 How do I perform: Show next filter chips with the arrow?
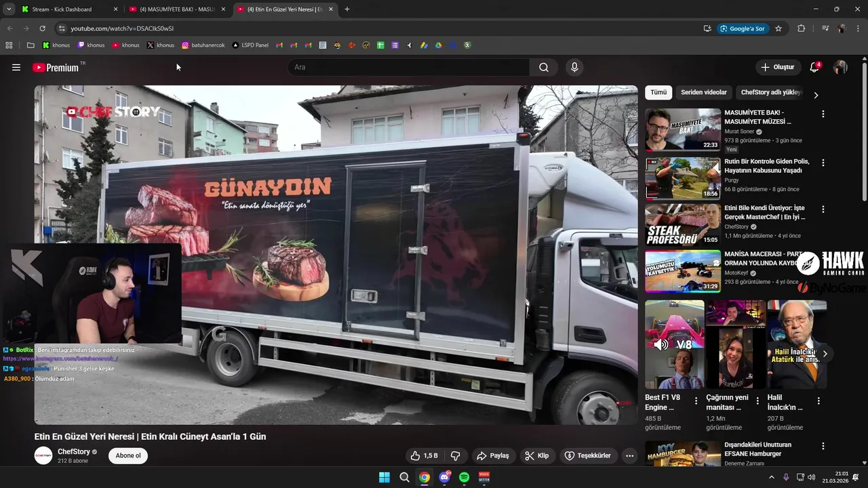pyautogui.click(x=816, y=95)
